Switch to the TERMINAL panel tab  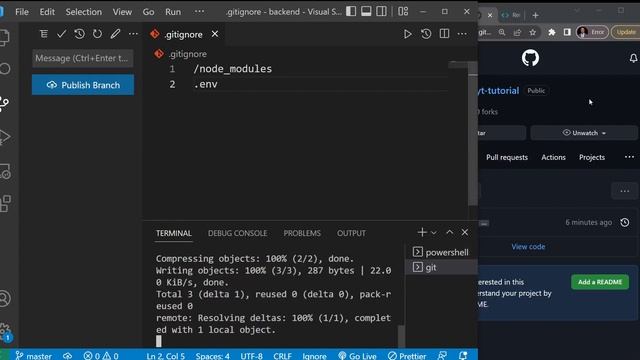coord(173,233)
